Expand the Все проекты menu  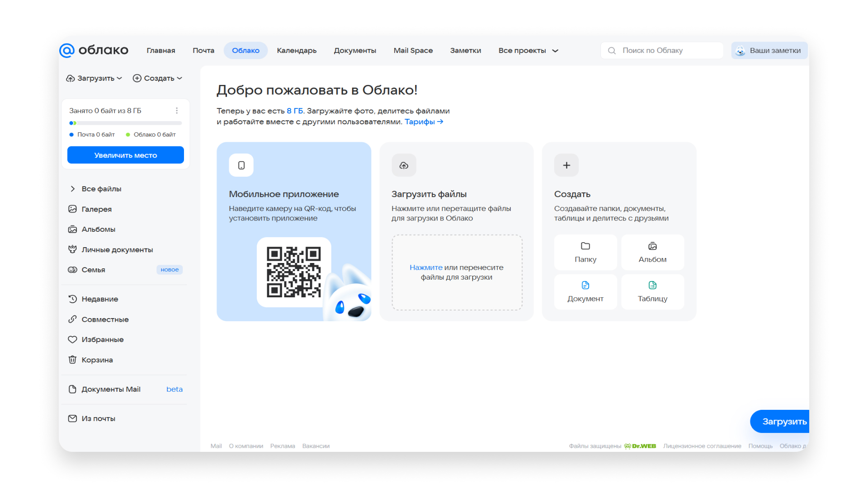tap(528, 51)
